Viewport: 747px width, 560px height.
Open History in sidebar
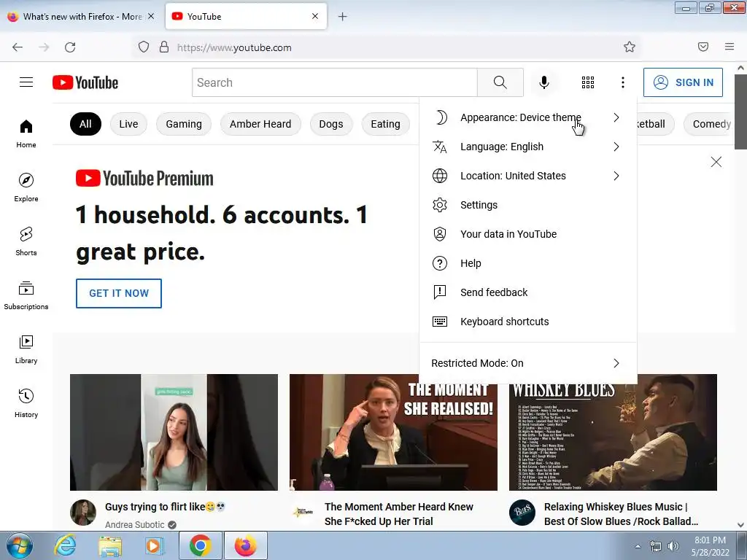click(26, 403)
